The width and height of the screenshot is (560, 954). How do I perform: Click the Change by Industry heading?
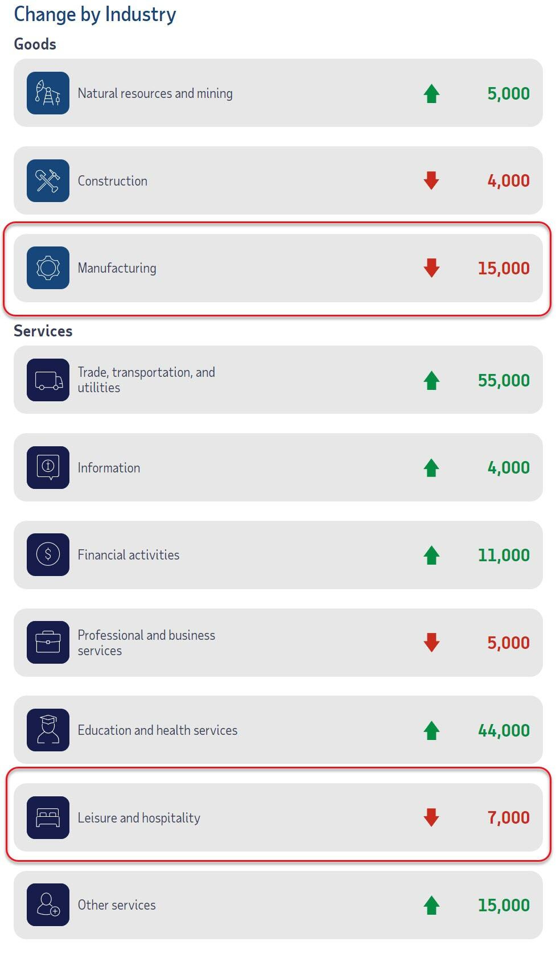pyautogui.click(x=95, y=14)
